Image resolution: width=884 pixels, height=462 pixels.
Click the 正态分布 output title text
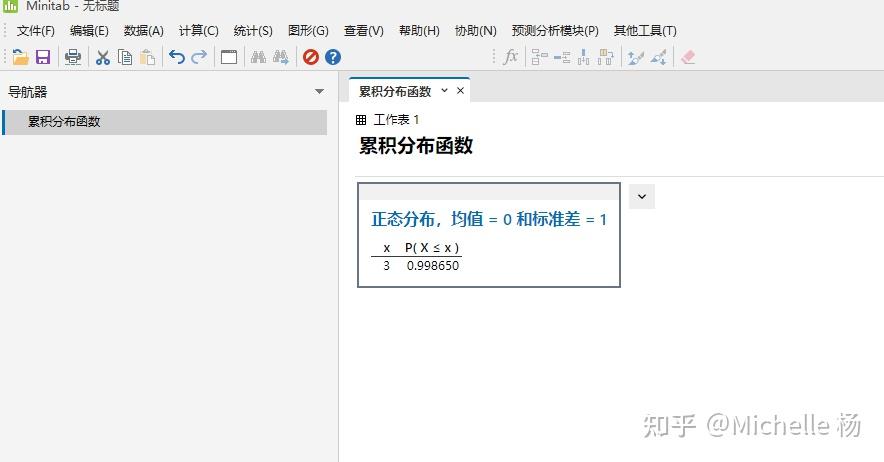point(489,219)
